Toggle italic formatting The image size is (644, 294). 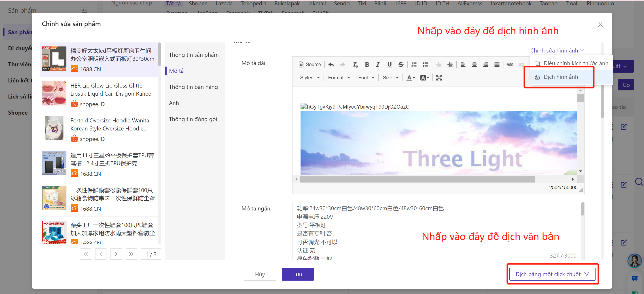click(378, 64)
